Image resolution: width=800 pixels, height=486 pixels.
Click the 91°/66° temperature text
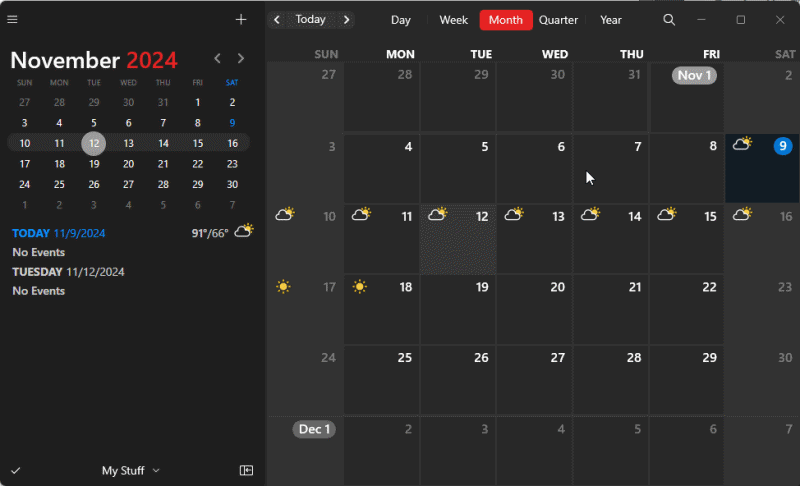point(210,233)
